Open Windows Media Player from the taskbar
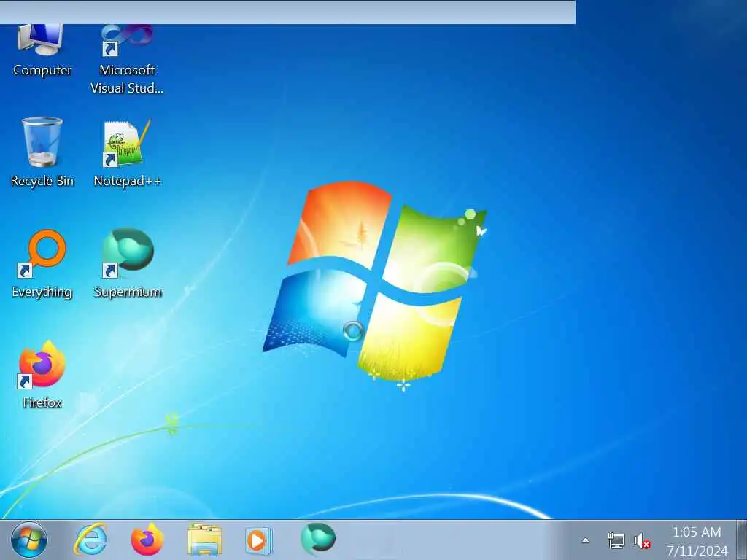 point(259,540)
